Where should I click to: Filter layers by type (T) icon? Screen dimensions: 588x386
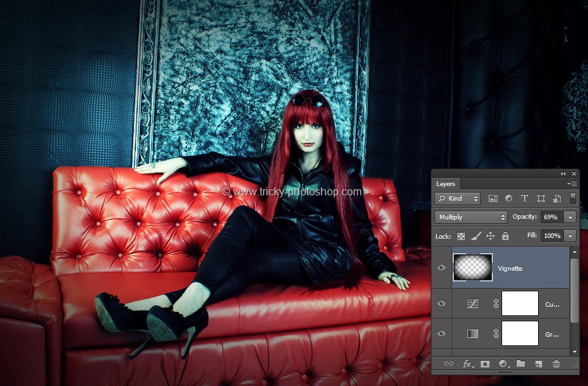tap(524, 199)
